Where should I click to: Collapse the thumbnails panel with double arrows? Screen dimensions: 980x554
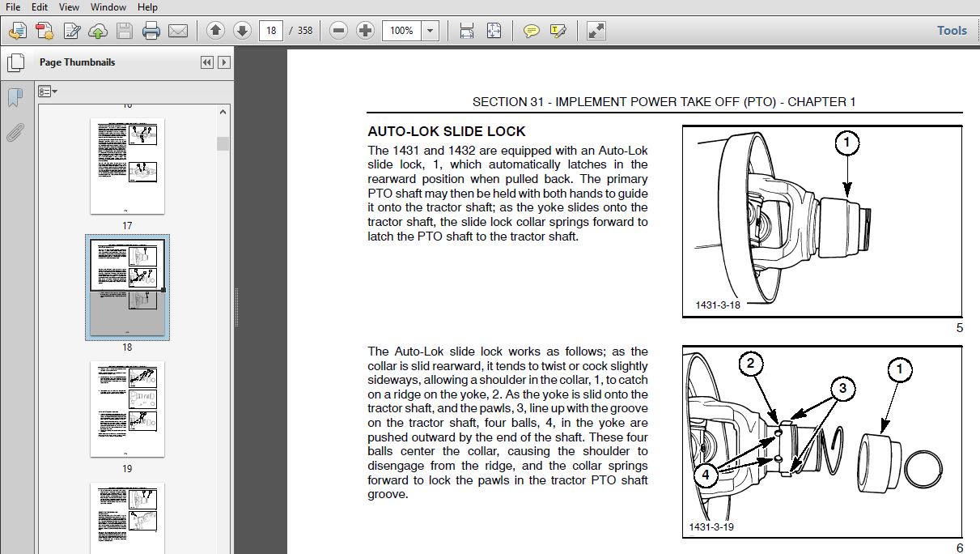pos(207,62)
